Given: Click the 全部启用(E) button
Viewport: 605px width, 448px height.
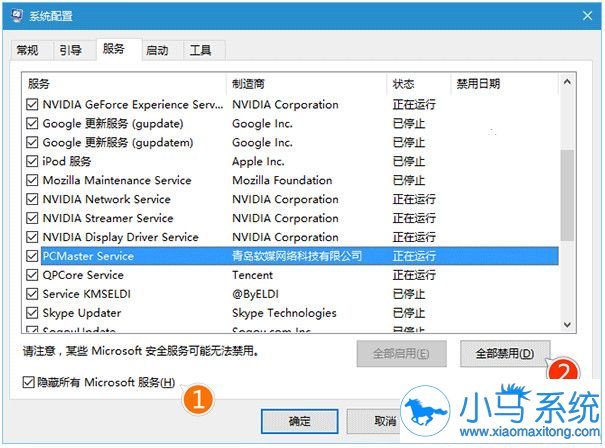Looking at the screenshot, I should point(401,353).
